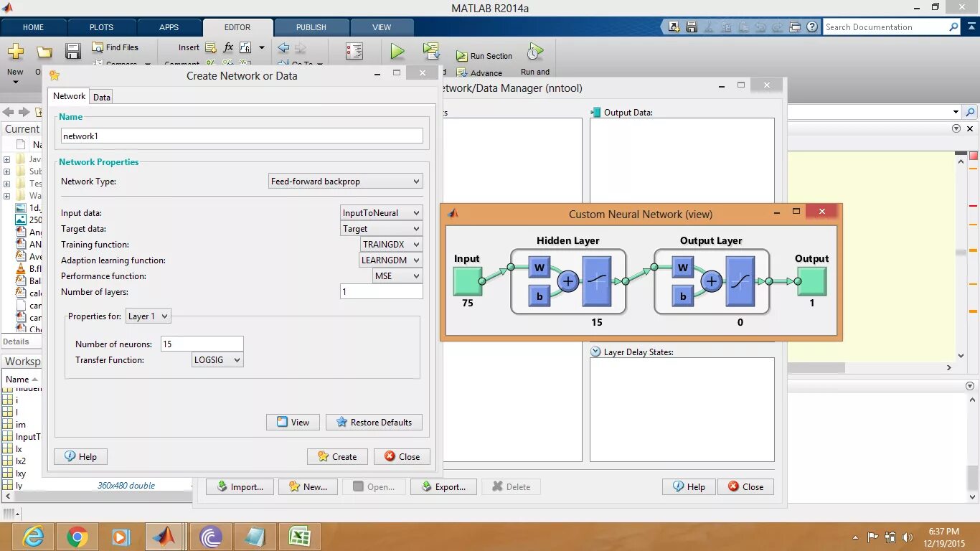Switch to the VIEW ribbon tab
The height and width of the screenshot is (551, 980).
(x=382, y=27)
